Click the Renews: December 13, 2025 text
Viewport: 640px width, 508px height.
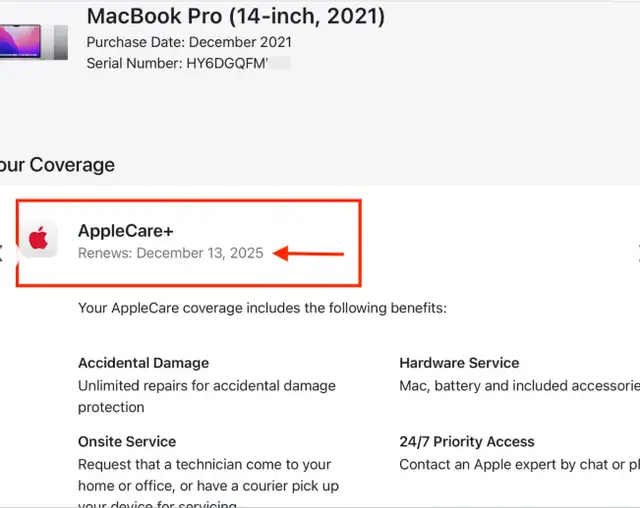(171, 253)
